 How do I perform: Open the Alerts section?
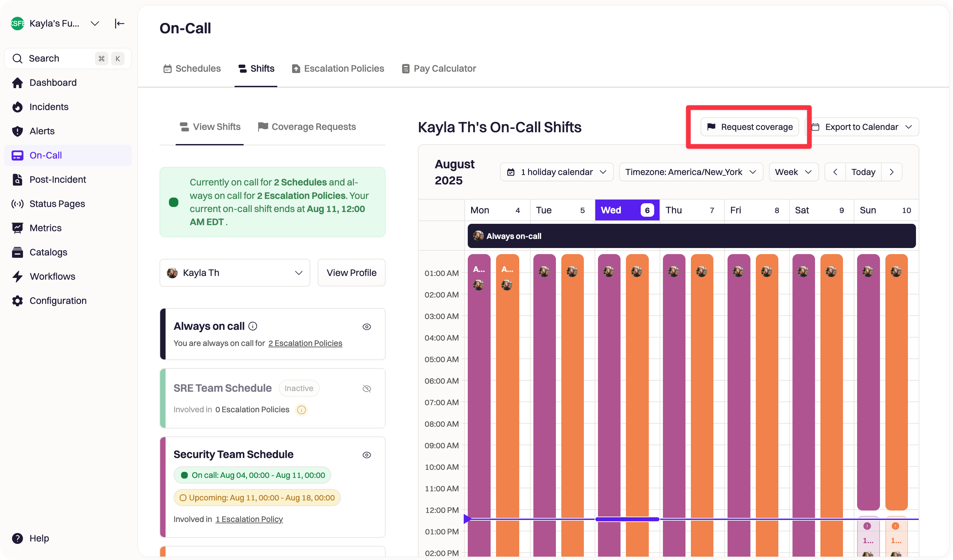point(68,131)
